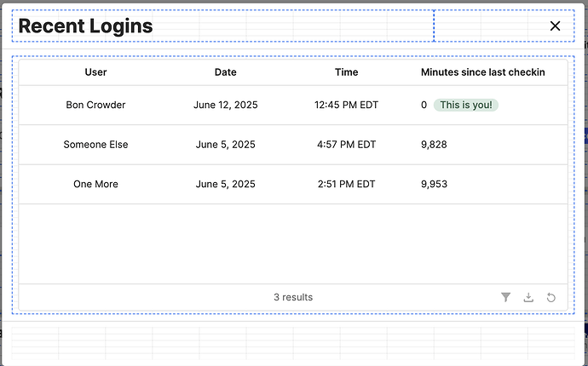
Task: Sort by Minutes since last checkin header
Action: (x=483, y=72)
